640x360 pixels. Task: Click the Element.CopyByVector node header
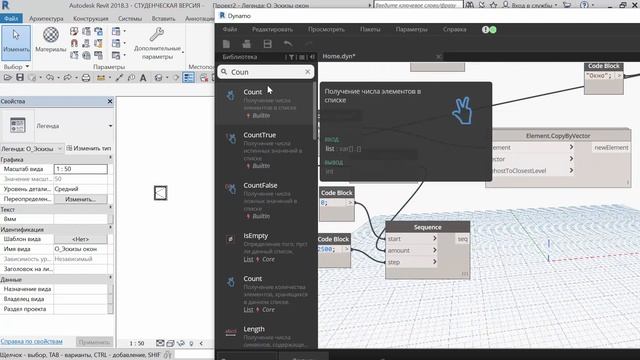(x=558, y=136)
